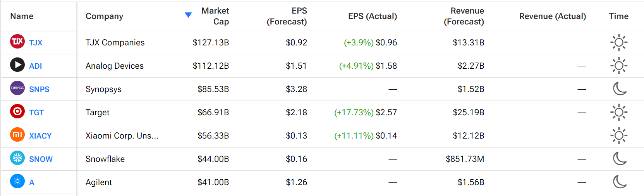Screen dimensions: 644x196
Task: Toggle the Market Cap sort arrow
Action: (x=188, y=15)
